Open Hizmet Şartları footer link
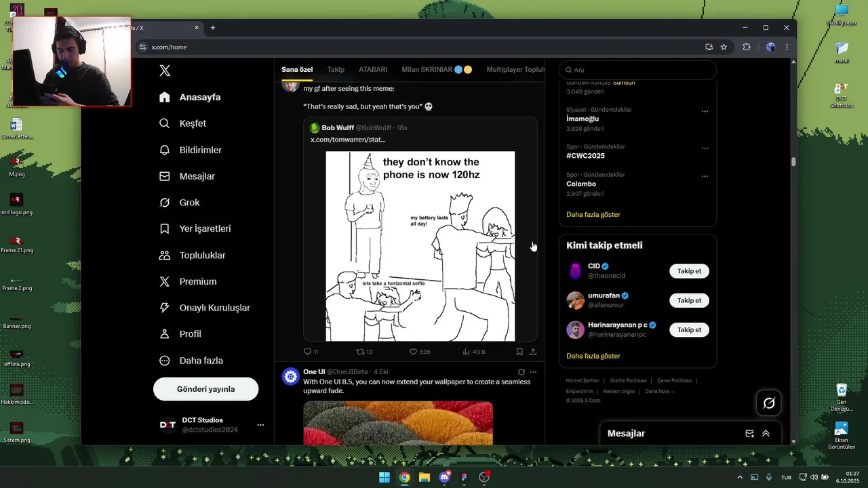Screen dimensions: 868x488 583,381
